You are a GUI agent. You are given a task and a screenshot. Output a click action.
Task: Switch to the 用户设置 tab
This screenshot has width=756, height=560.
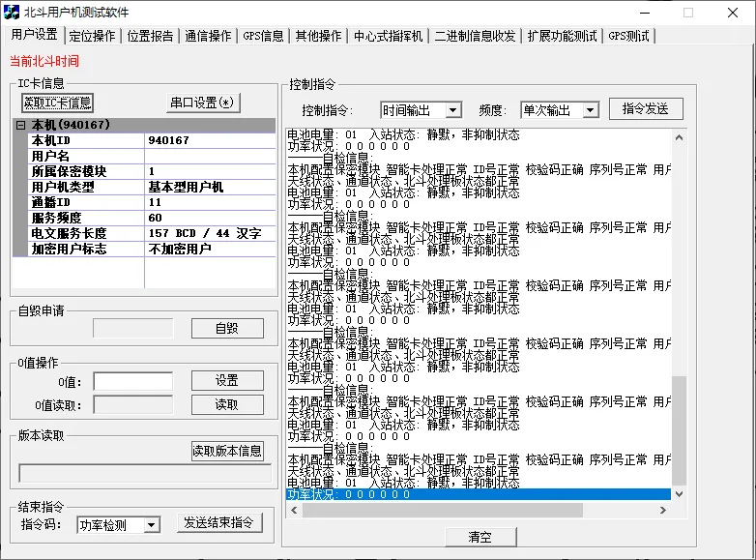[34, 35]
